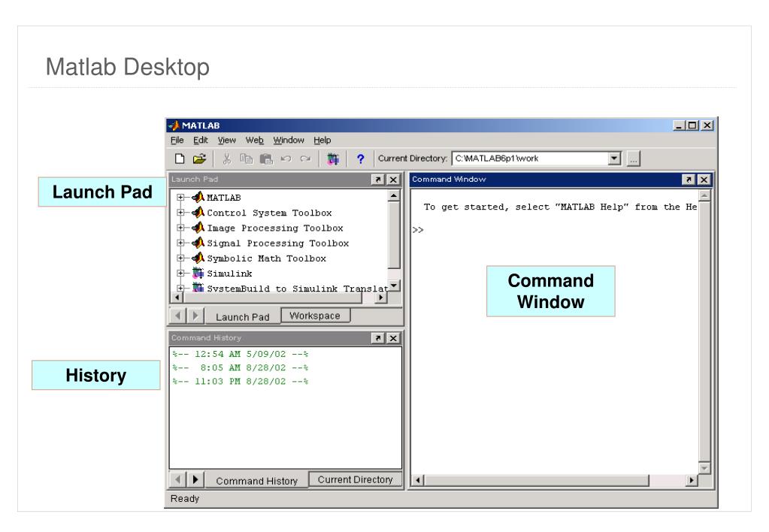Close the Launch Pad panel
Viewport: 769px width, 532px height.
393,180
